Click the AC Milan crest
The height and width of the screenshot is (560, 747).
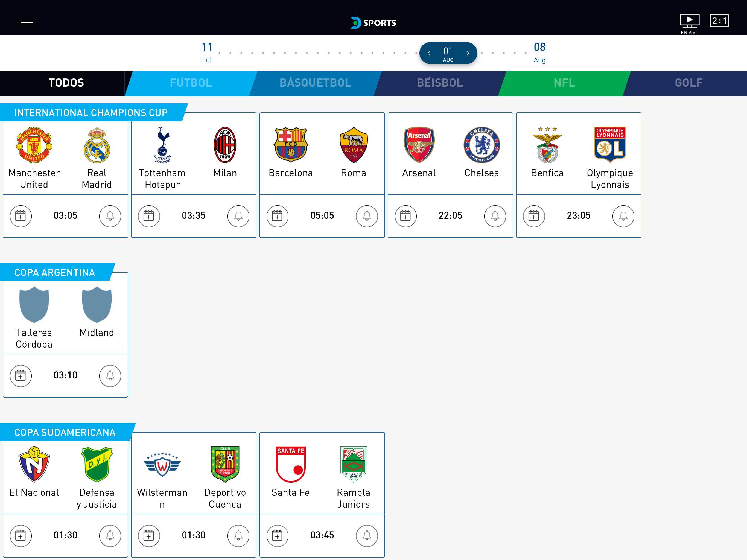point(225,145)
